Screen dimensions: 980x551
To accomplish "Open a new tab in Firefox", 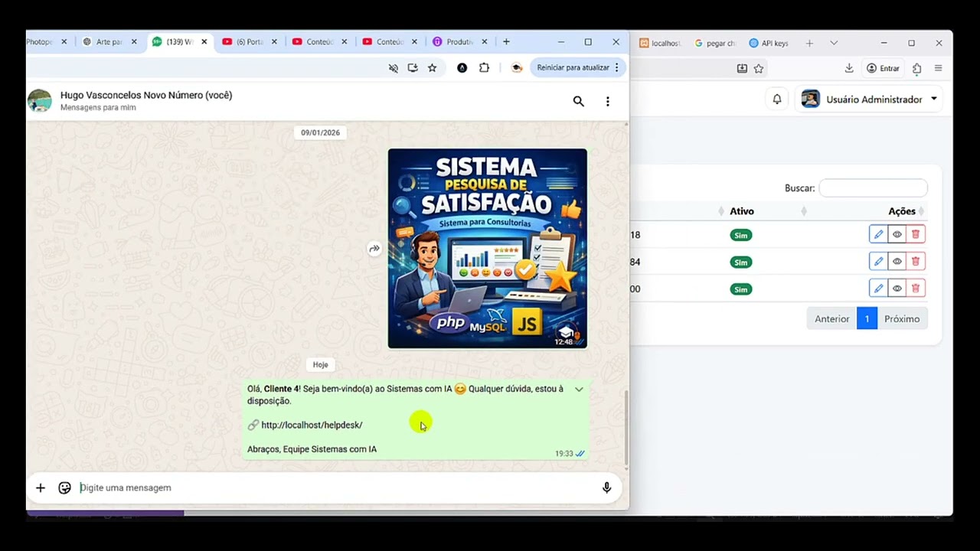I will pyautogui.click(x=809, y=43).
